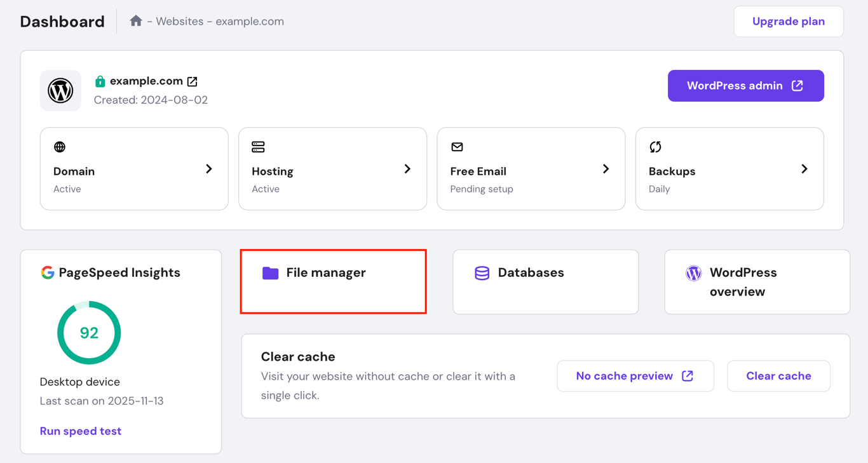Click the database icon on the Databases card
Image resolution: width=868 pixels, height=463 pixels.
[x=481, y=272]
